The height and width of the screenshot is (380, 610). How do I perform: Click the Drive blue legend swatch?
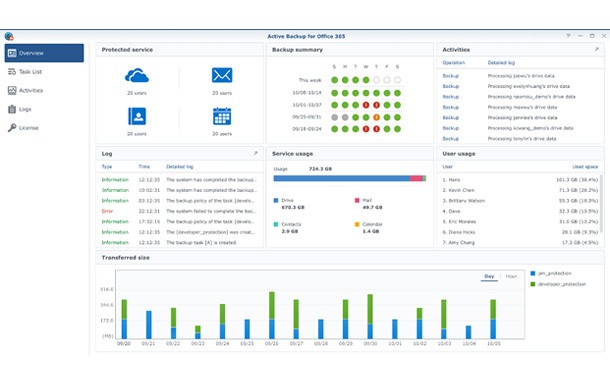[x=276, y=200]
